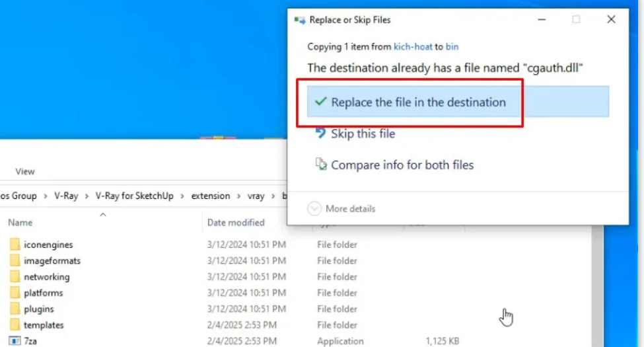Image resolution: width=644 pixels, height=347 pixels.
Task: Sort files by Name column header
Action: [20, 223]
